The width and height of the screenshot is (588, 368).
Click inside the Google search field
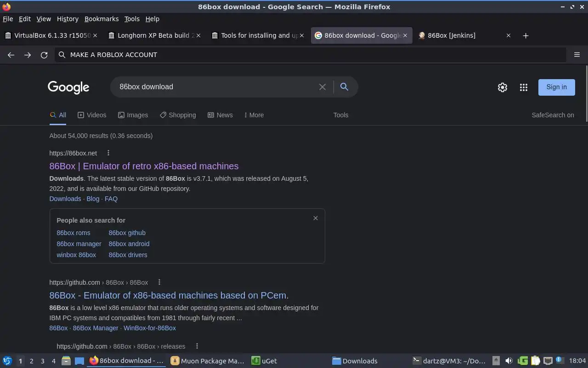point(216,86)
